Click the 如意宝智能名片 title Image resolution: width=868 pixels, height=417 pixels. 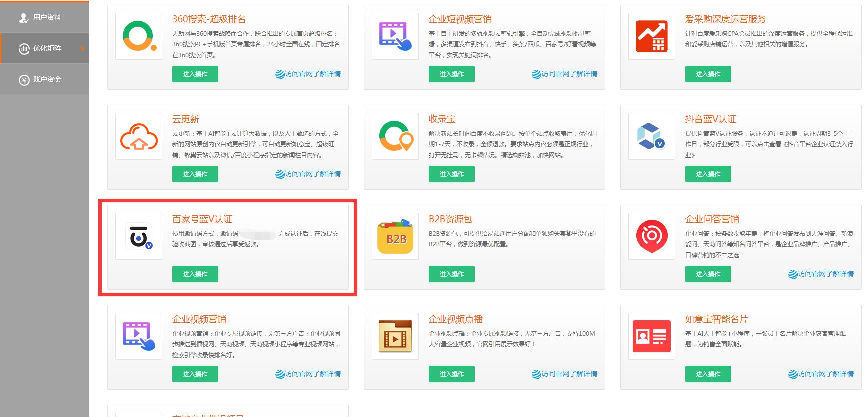click(716, 319)
